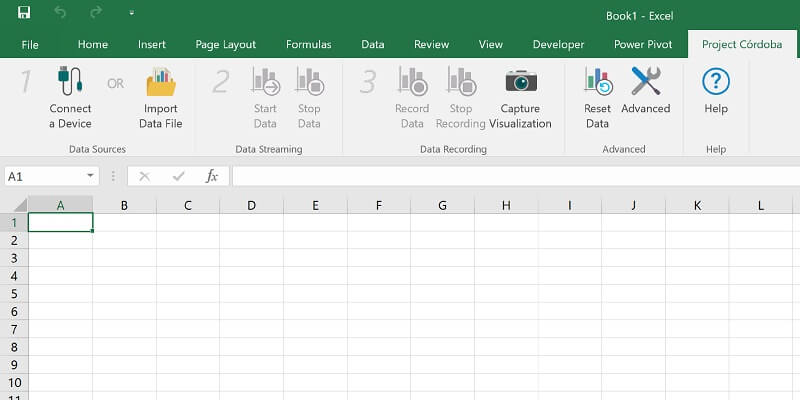Select column L header
This screenshot has width=800, height=400.
click(x=761, y=205)
